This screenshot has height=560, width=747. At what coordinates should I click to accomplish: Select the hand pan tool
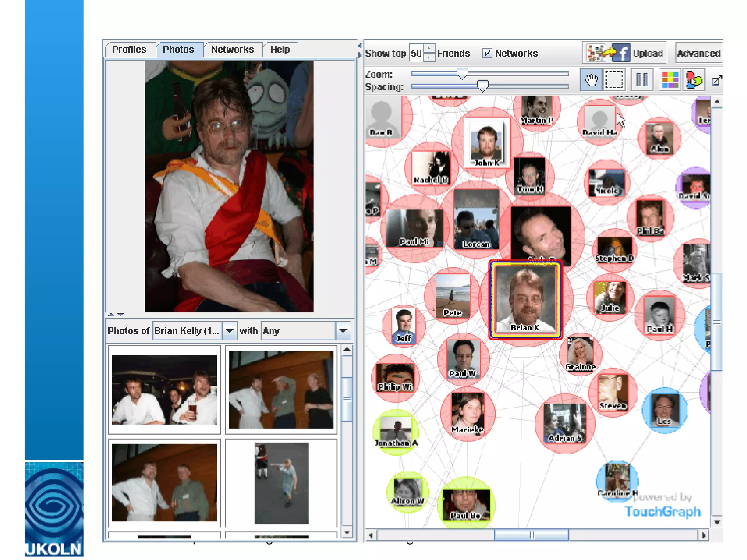pyautogui.click(x=591, y=79)
